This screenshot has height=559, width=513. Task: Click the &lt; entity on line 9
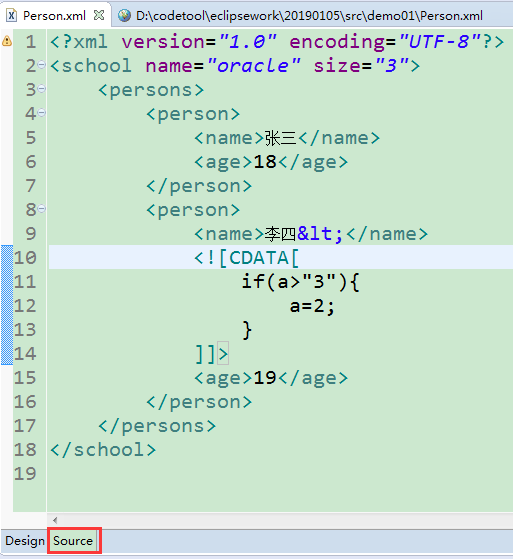[320, 234]
